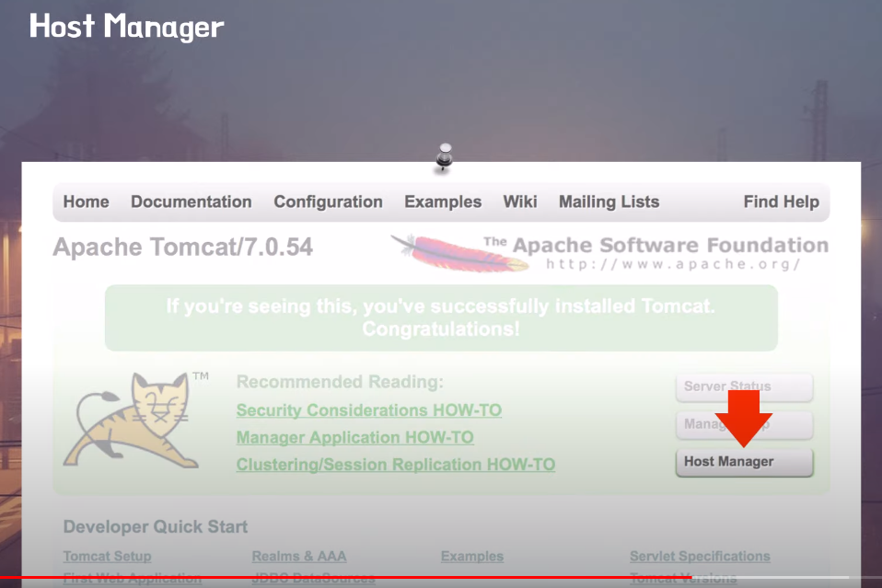Click the Recommended Reading heading
Image resolution: width=882 pixels, height=588 pixels.
pos(340,382)
